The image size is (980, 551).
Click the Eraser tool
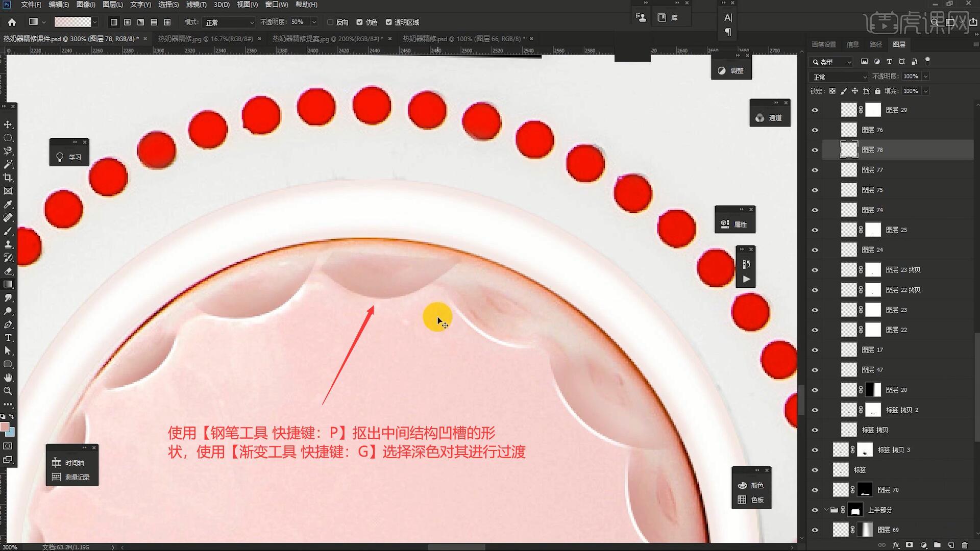(x=8, y=271)
